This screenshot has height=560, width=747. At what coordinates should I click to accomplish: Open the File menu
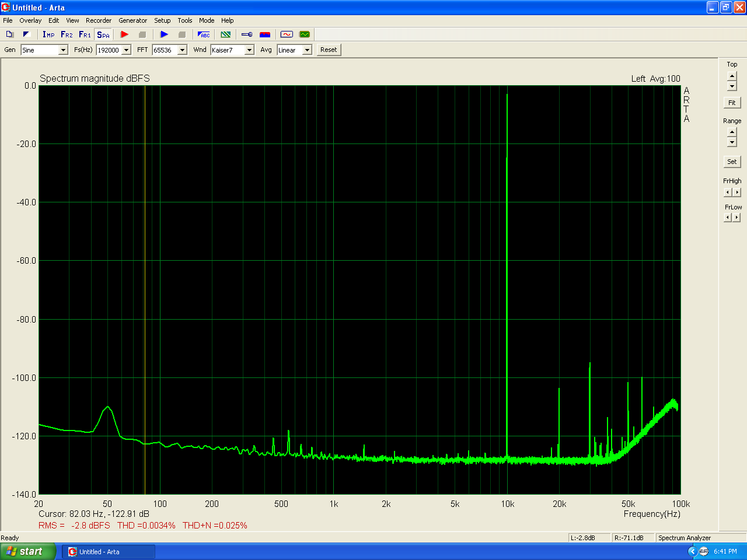(8, 20)
